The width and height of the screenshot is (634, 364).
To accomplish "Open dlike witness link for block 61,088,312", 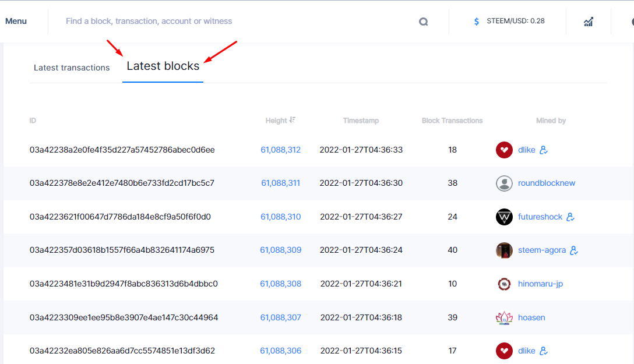I will click(x=526, y=150).
